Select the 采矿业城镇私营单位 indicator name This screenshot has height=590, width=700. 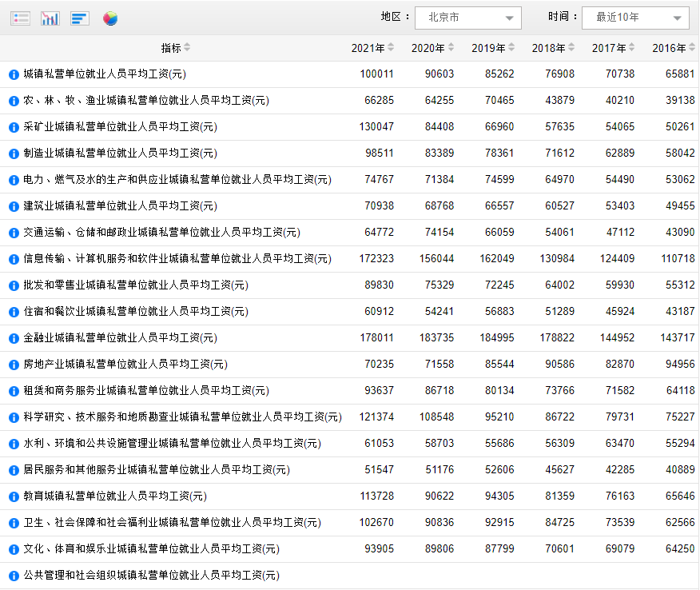click(120, 127)
